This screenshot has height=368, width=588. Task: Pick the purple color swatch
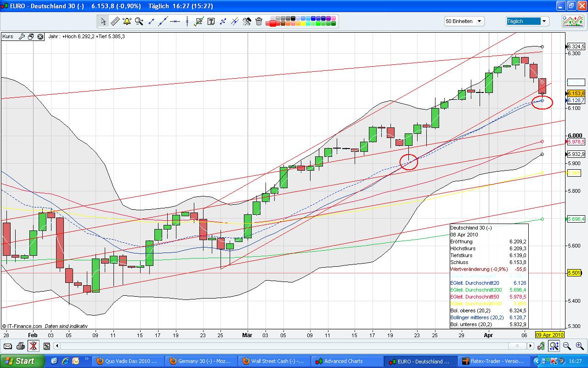point(328,18)
